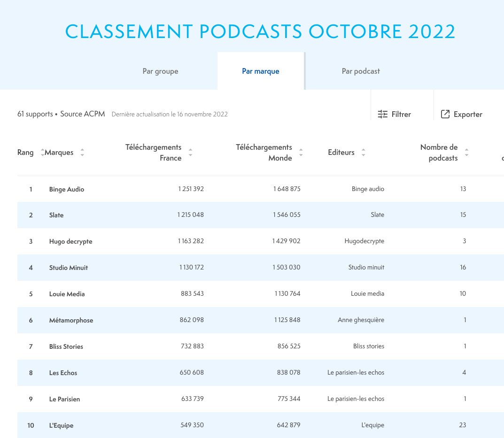The height and width of the screenshot is (438, 504).
Task: Click podcast count 16 for Studio Minuit
Action: (463, 268)
